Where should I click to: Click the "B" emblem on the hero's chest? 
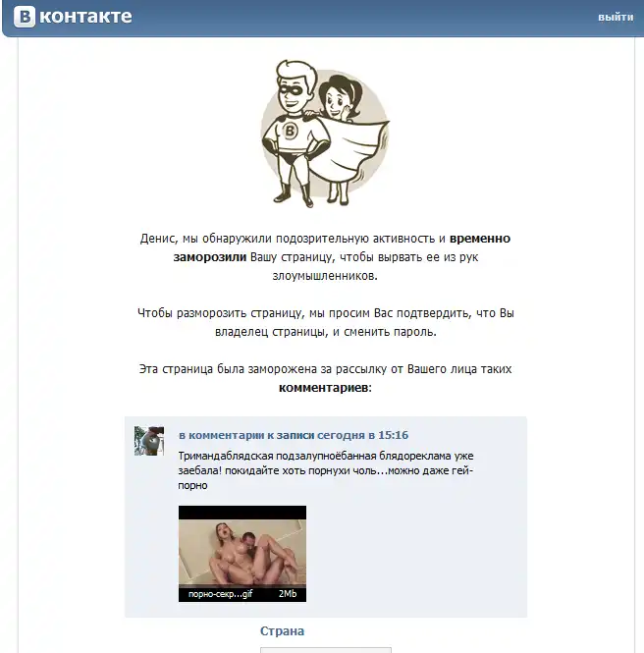290,131
